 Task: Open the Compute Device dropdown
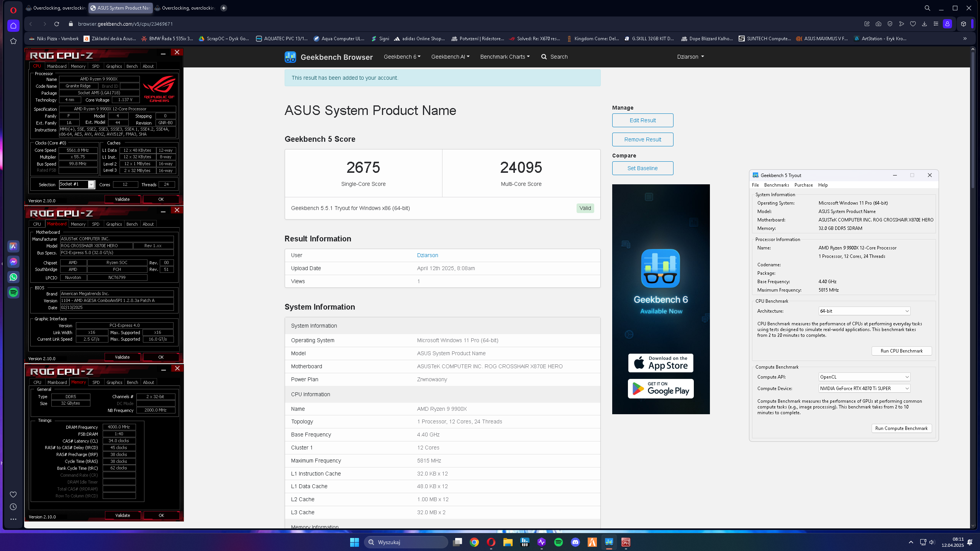pos(864,389)
